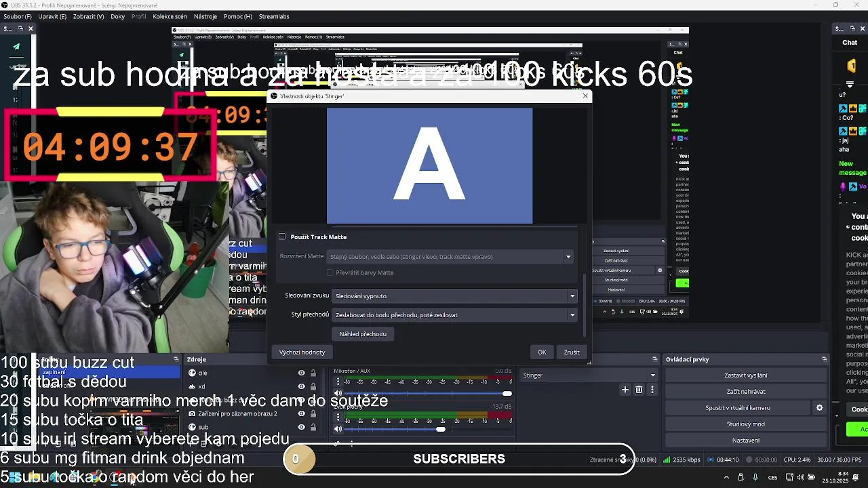Click the yellow Kick chat icon
The image size is (868, 488).
coord(851,66)
